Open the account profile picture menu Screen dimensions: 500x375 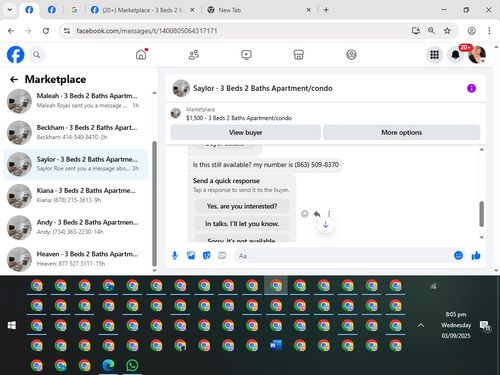477,55
